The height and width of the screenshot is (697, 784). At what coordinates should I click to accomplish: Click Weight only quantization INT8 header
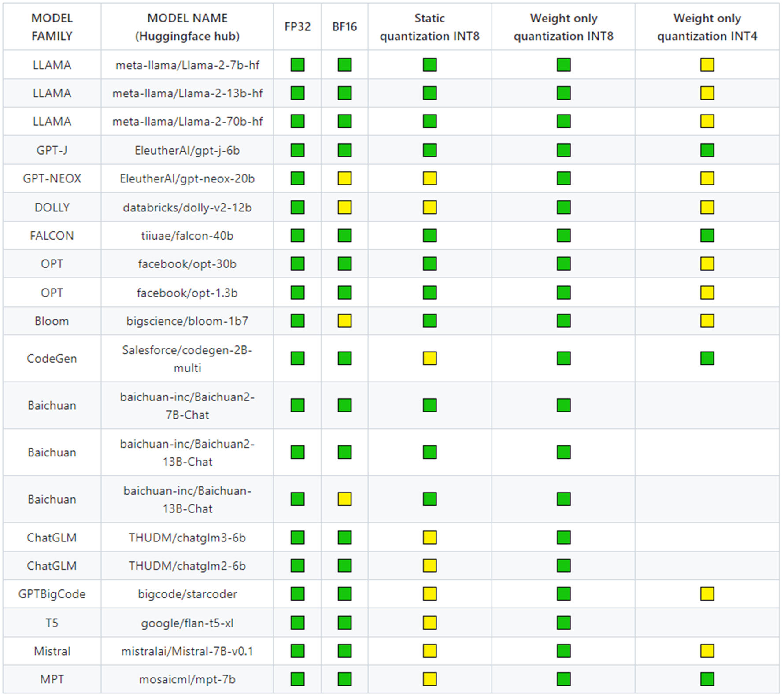[563, 27]
